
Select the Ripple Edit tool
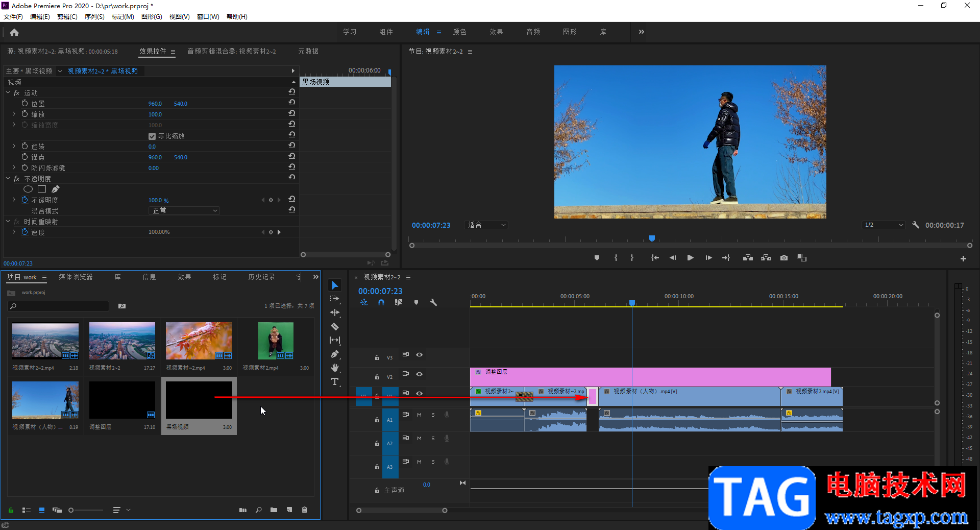click(x=335, y=312)
